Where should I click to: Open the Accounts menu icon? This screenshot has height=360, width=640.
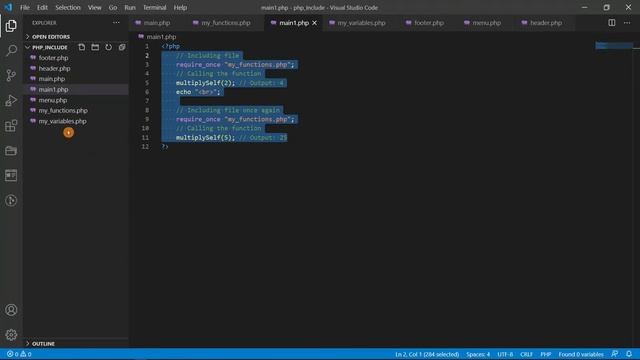pos(11,310)
